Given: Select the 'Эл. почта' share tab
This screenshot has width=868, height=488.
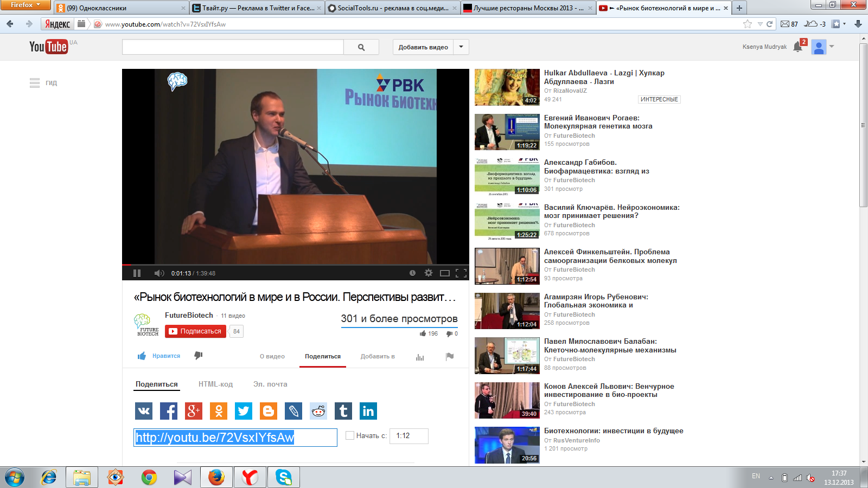Looking at the screenshot, I should pyautogui.click(x=270, y=384).
